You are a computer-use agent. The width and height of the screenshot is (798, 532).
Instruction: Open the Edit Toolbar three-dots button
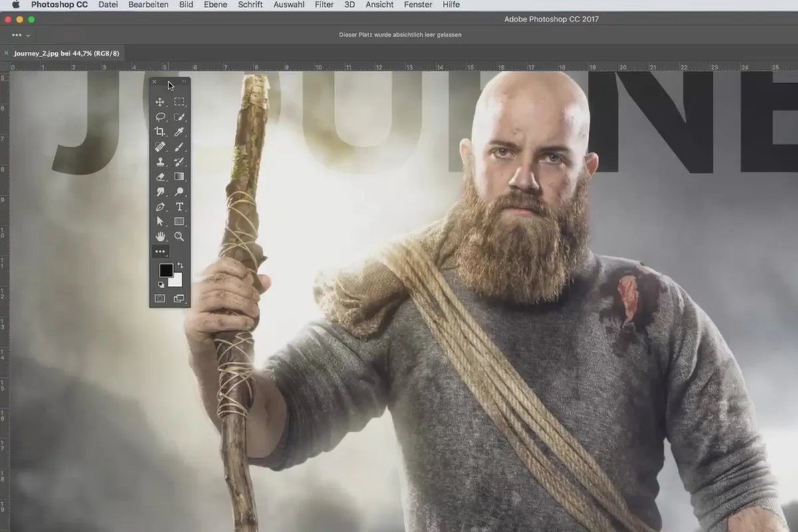pos(160,252)
